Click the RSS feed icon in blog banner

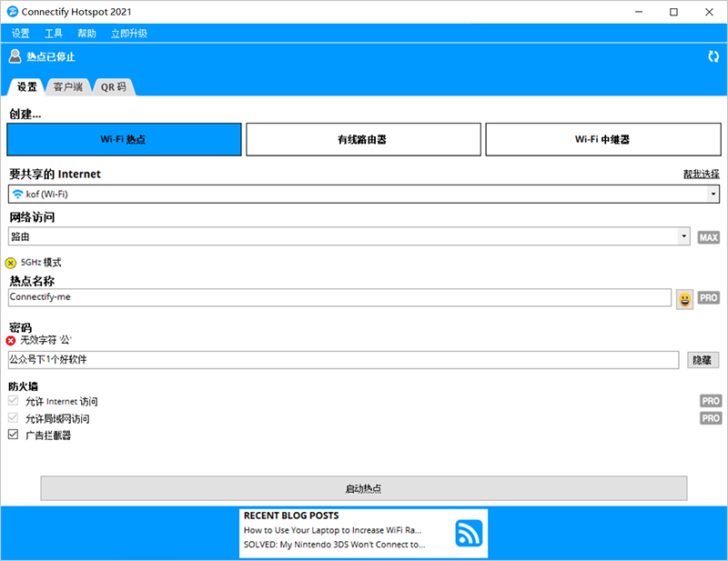pyautogui.click(x=470, y=533)
